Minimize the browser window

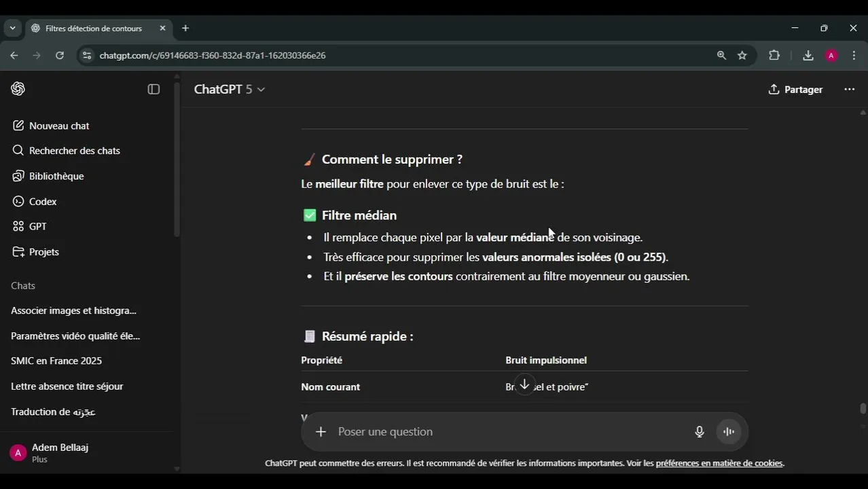click(x=795, y=29)
